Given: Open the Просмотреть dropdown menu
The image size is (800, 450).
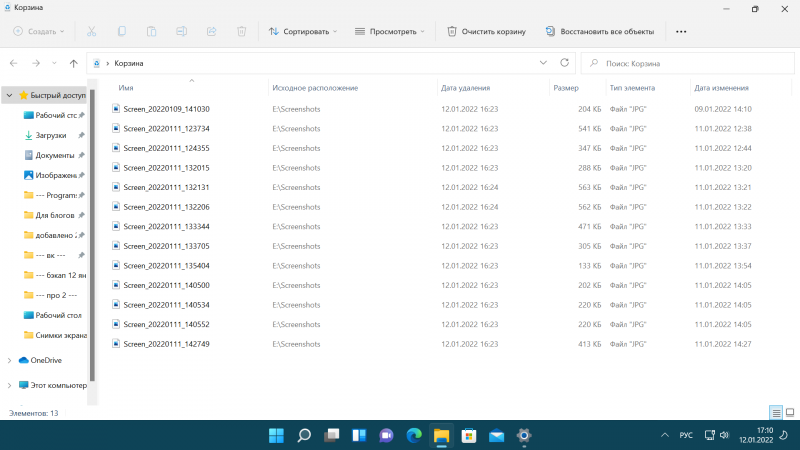Looking at the screenshot, I should 390,31.
